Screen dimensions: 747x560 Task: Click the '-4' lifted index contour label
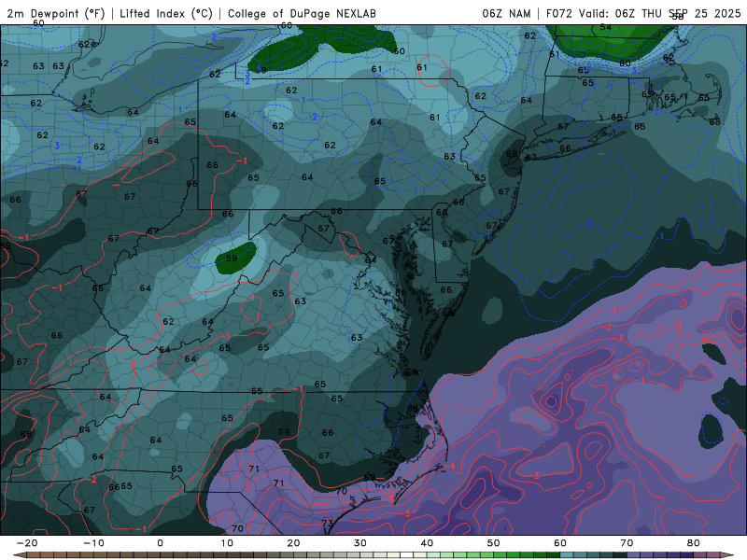450,466
